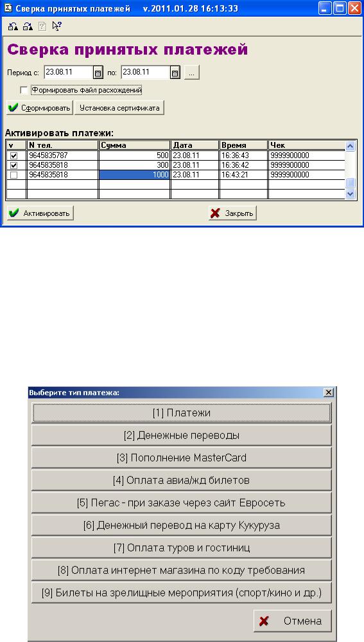This screenshot has height=642, width=364.
Task: Close the Сверка принятых платежей window
Action: 354,8
